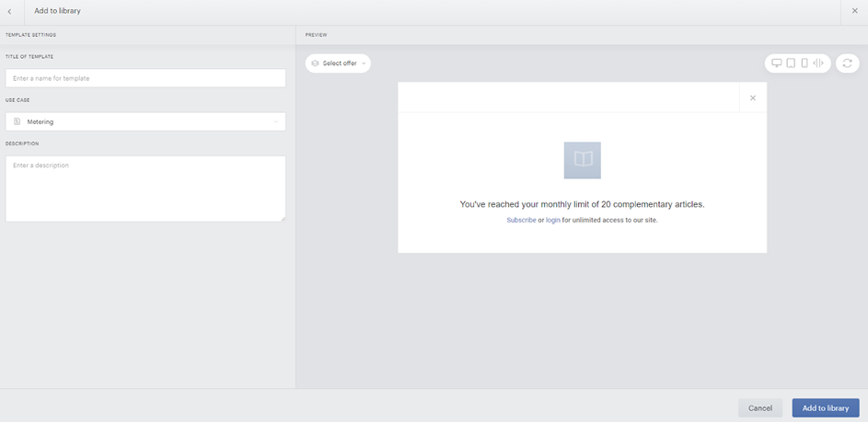Click the monthly limit headline text
This screenshot has height=423, width=868.
583,204
